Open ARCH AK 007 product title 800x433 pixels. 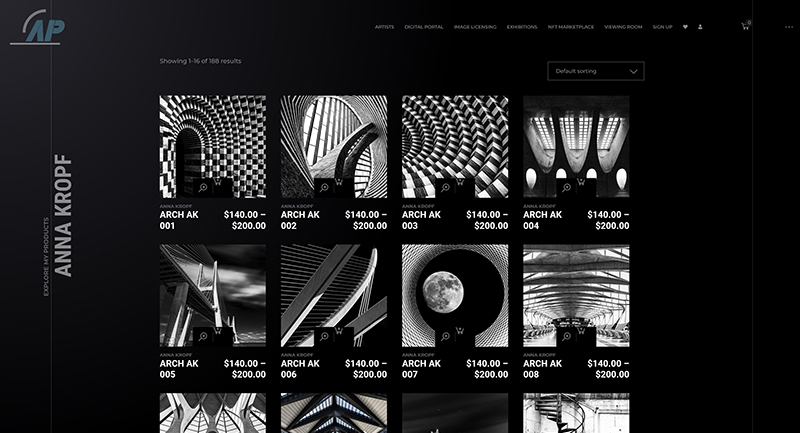tap(421, 369)
